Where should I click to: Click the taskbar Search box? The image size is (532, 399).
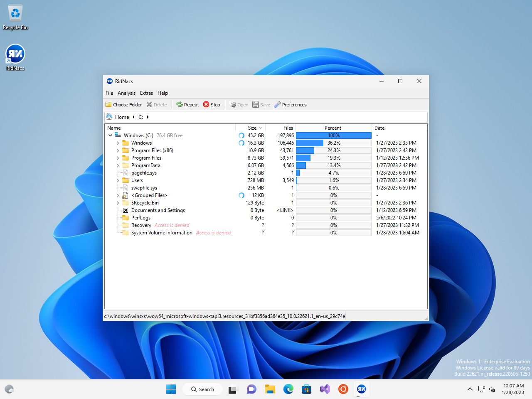pos(202,389)
